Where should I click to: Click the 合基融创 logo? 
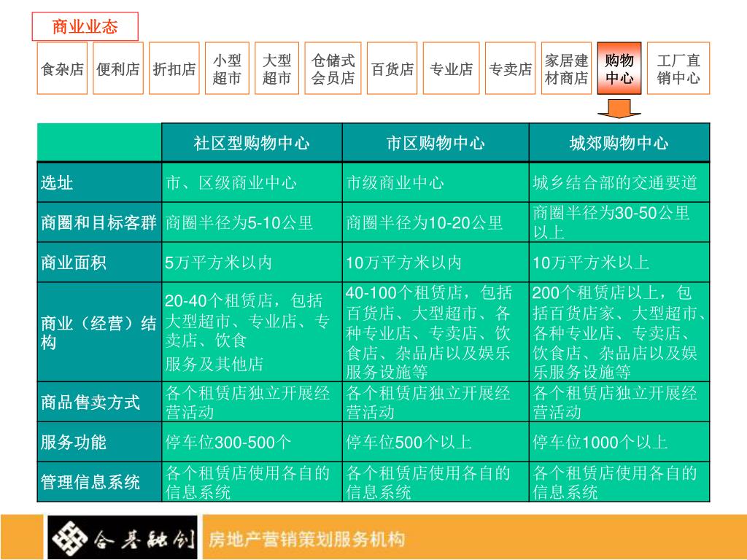click(x=123, y=537)
